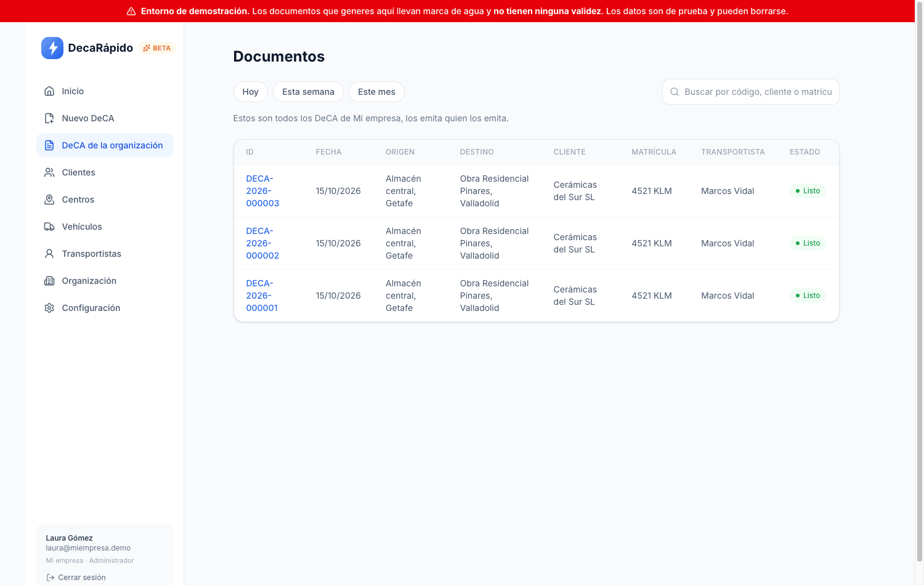924x585 pixels.
Task: Click the user email laura@miempresa.demo
Action: tap(88, 548)
